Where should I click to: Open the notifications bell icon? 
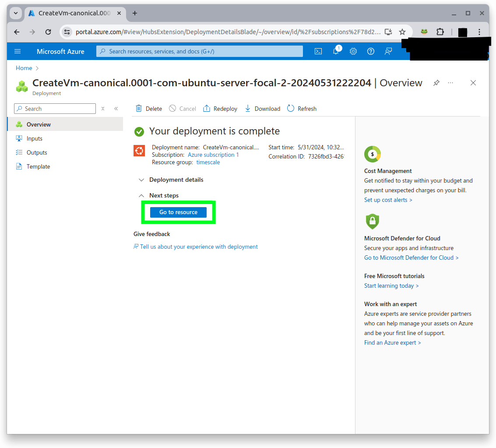tap(336, 51)
